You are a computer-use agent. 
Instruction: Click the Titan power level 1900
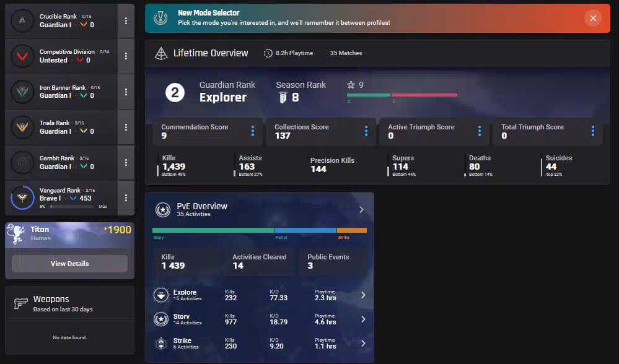pos(117,230)
